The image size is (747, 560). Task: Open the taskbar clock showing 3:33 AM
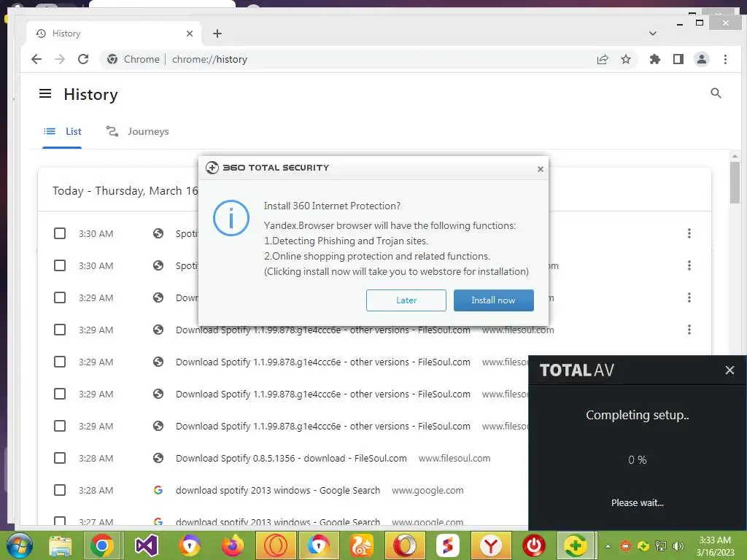[x=715, y=546]
